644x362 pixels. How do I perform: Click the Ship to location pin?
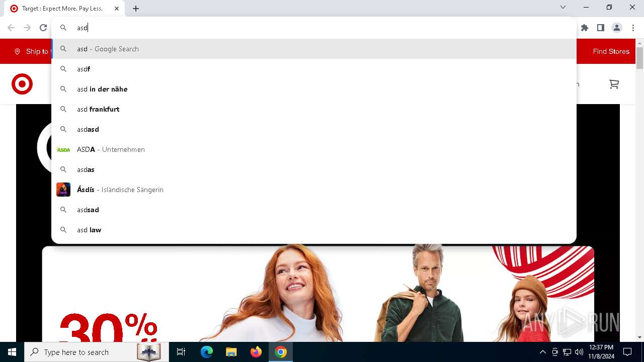17,51
